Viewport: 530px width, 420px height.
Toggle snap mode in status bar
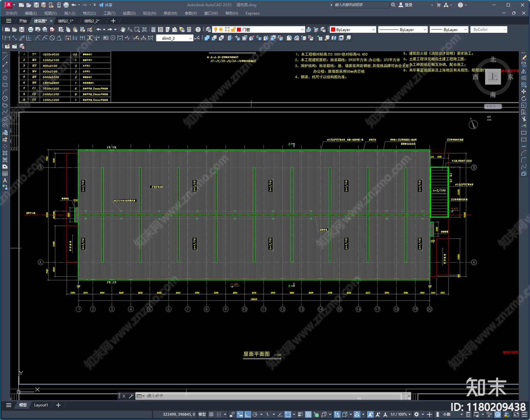click(219, 414)
